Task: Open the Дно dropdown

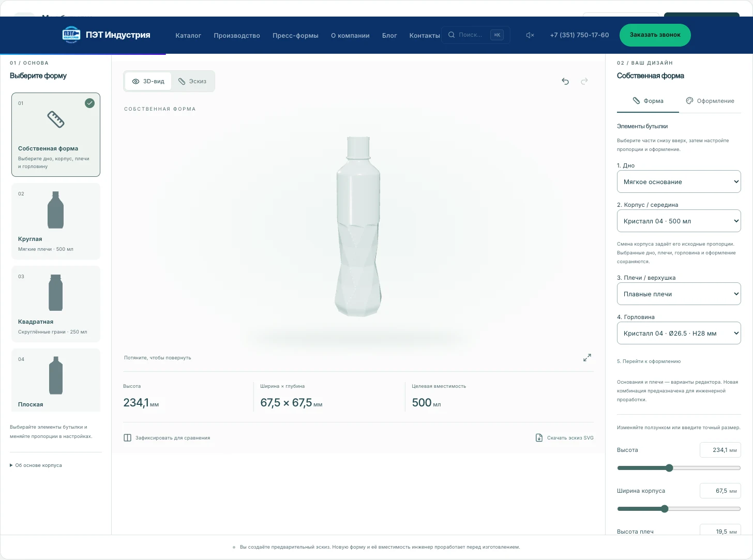Action: click(679, 181)
